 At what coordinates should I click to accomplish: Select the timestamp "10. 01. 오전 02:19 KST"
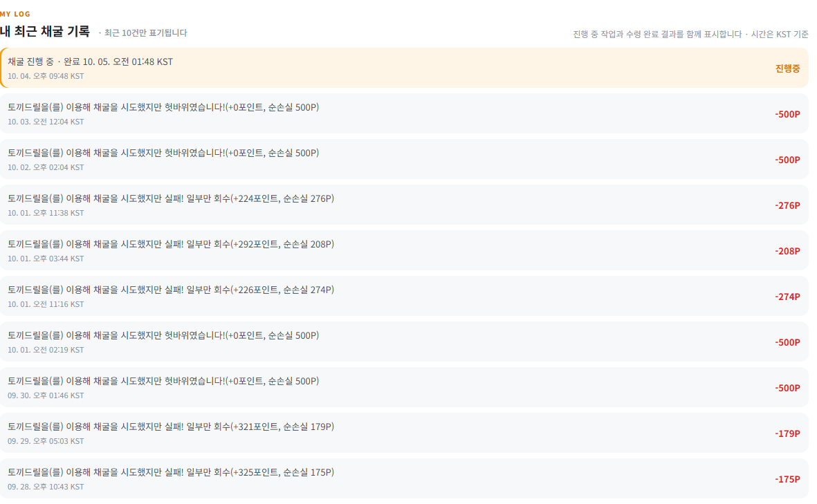[x=46, y=350]
